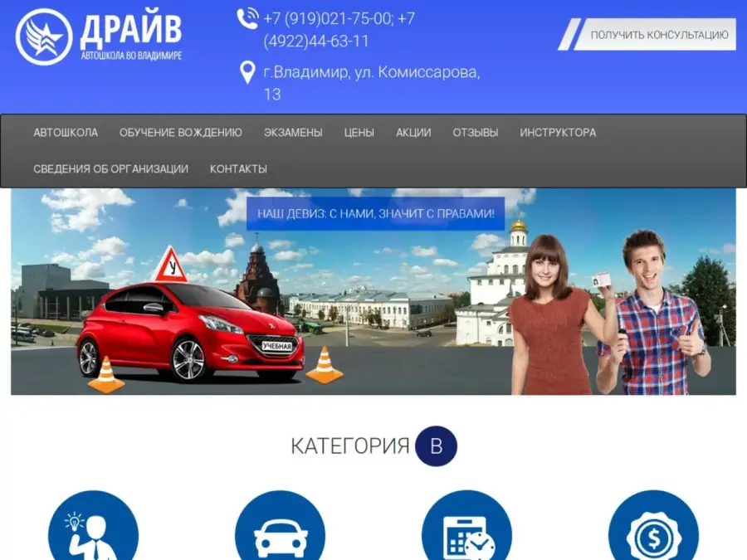Open the Обучение вождению menu item
Screen dimensions: 747x560
point(181,133)
